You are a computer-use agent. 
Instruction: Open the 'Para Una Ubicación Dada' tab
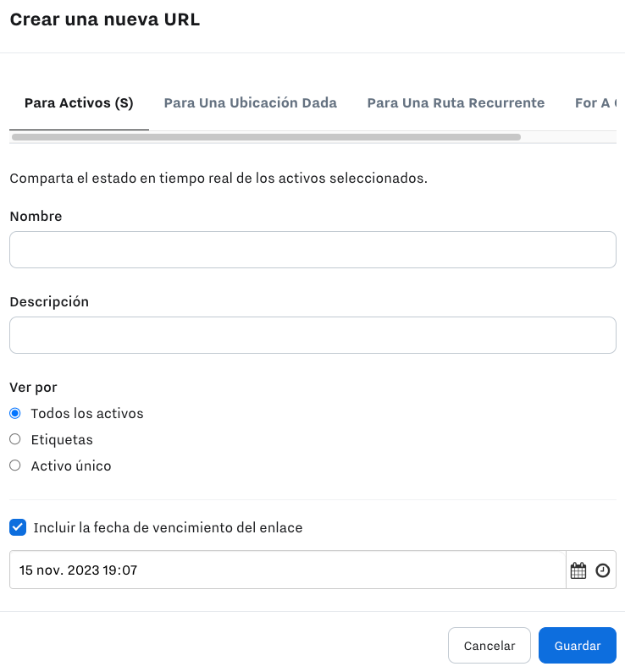250,103
